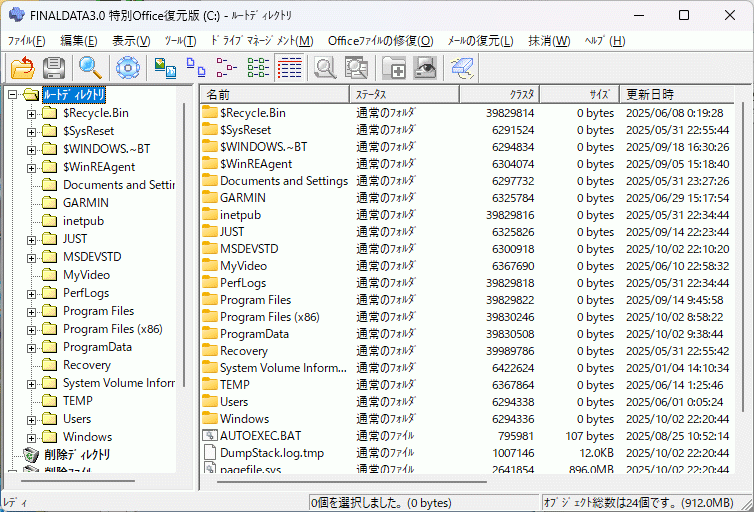
Task: Expand the MSDEVSTD tree node
Action: click(31, 258)
